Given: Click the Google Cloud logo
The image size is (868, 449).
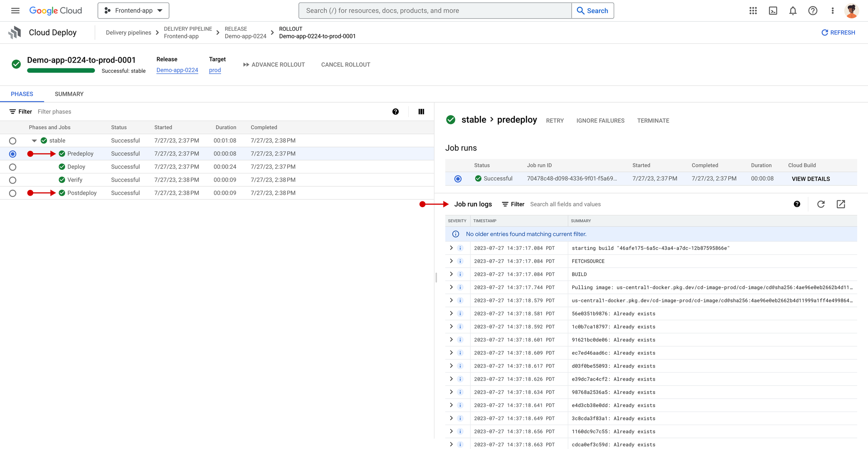Looking at the screenshot, I should [x=56, y=11].
